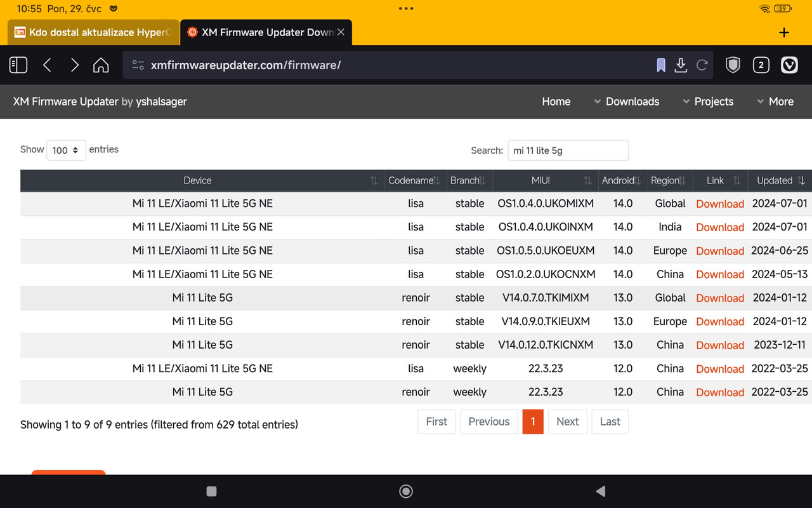Download V14.0.12.0.TKICNXM China firmware
Image resolution: width=812 pixels, height=508 pixels.
pyautogui.click(x=720, y=345)
